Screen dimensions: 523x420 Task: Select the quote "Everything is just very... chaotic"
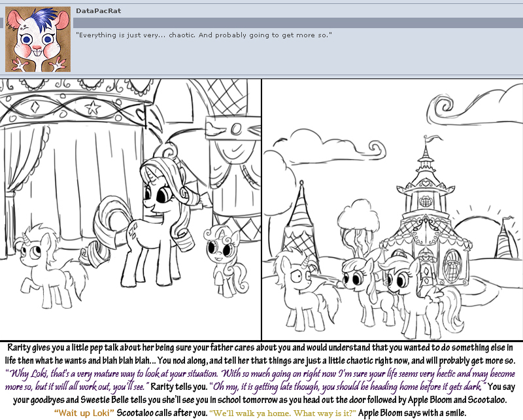coord(136,35)
